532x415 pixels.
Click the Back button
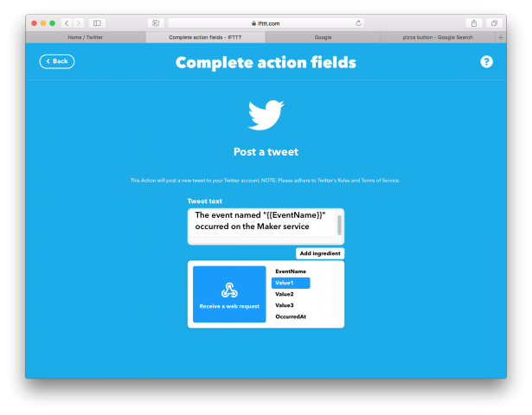click(x=57, y=61)
